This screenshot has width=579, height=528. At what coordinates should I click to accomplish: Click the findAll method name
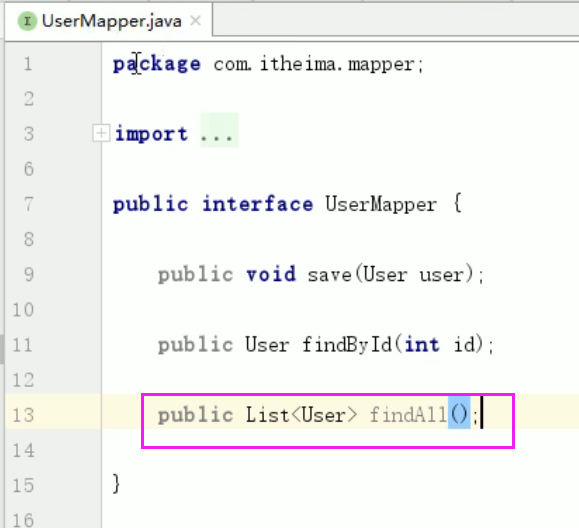(408, 415)
